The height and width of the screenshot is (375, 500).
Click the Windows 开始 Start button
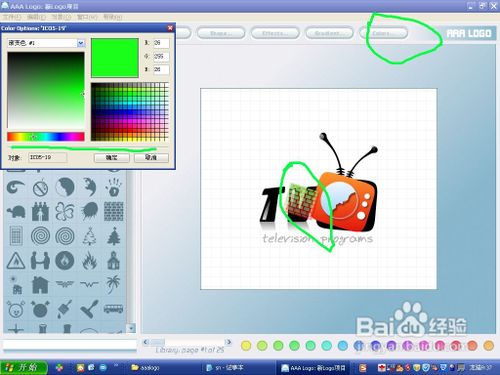tap(23, 368)
